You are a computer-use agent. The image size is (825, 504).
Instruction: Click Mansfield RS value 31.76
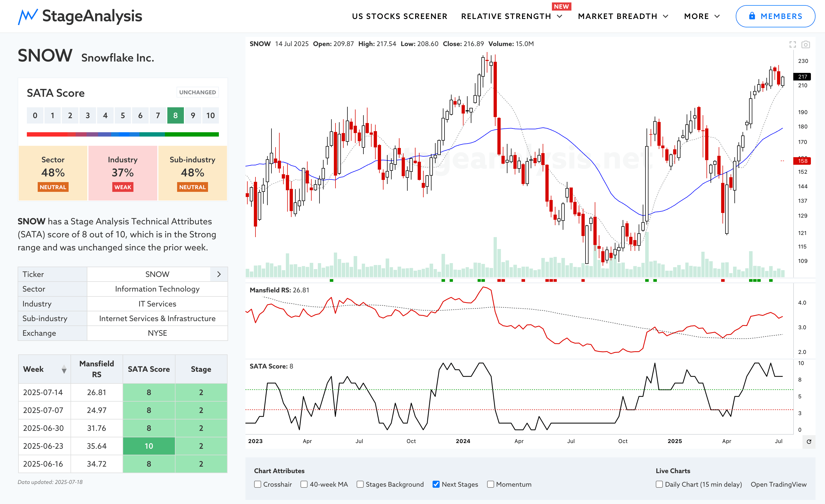click(97, 428)
